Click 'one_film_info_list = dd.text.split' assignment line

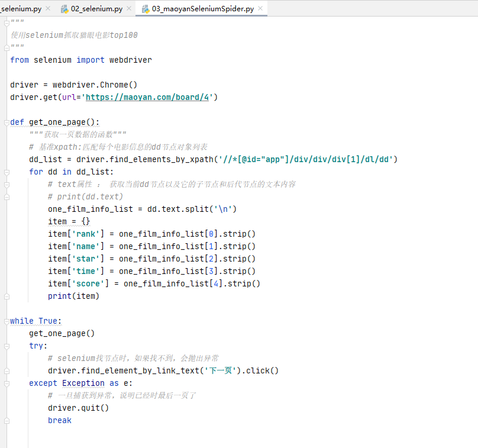(142, 210)
